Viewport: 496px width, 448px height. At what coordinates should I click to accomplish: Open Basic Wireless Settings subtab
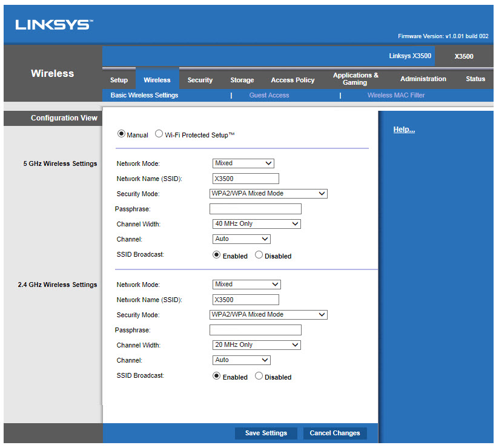tap(144, 95)
